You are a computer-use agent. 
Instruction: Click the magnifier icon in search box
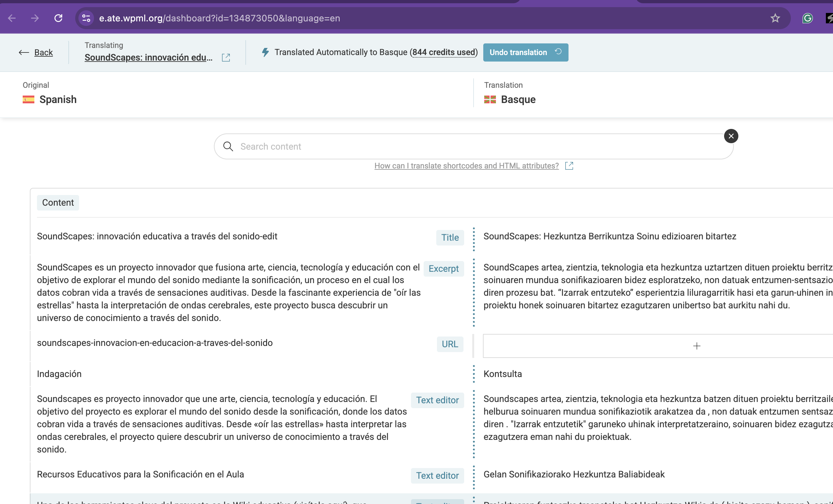(x=228, y=146)
